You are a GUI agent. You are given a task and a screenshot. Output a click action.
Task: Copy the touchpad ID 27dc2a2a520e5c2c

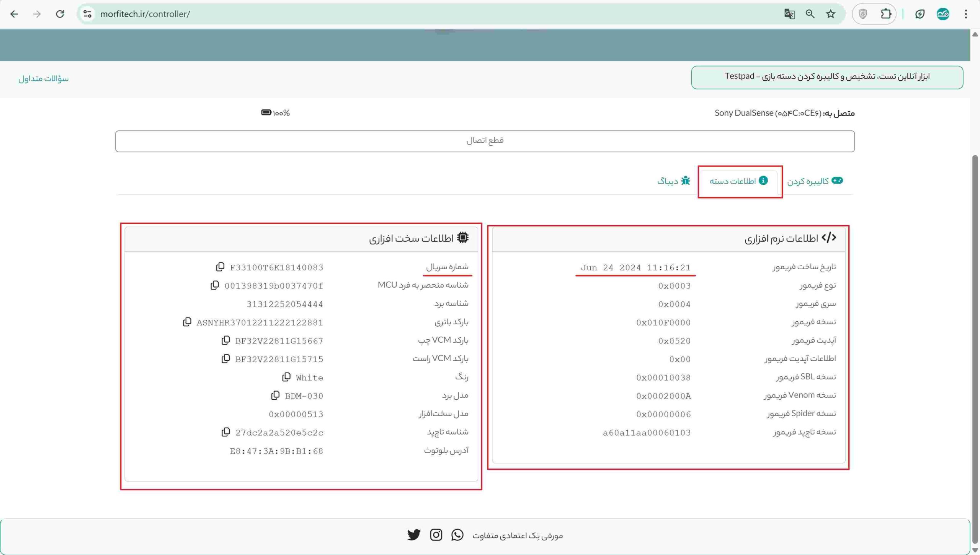click(226, 432)
